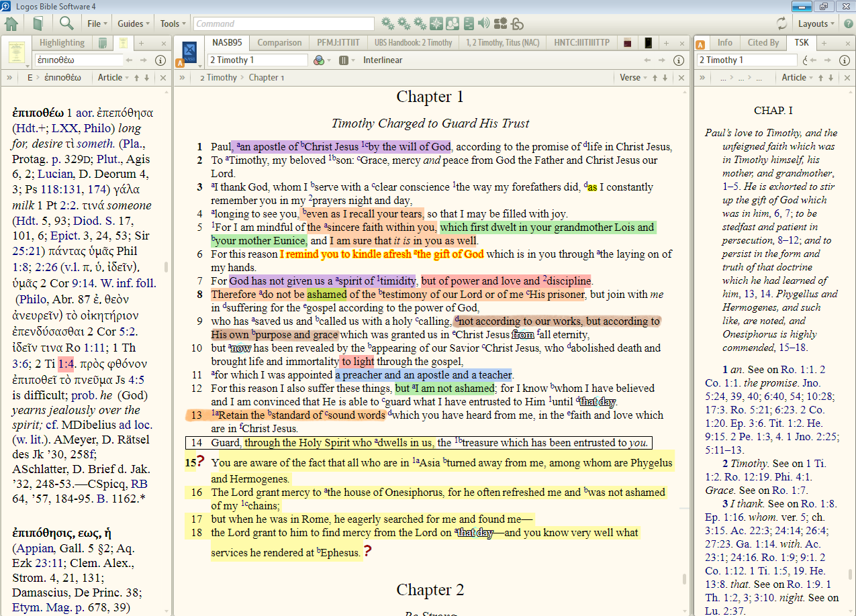Viewport: 856px width, 616px height.
Task: Expand left panel's navigation sidebar chevrons
Action: 9,77
